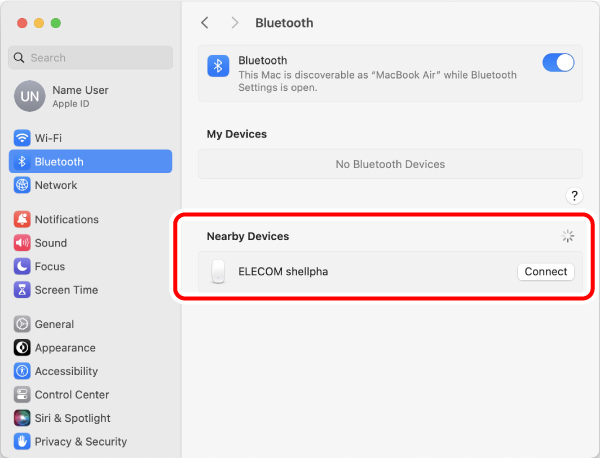
Task: Click the General gear icon
Action: tap(22, 324)
